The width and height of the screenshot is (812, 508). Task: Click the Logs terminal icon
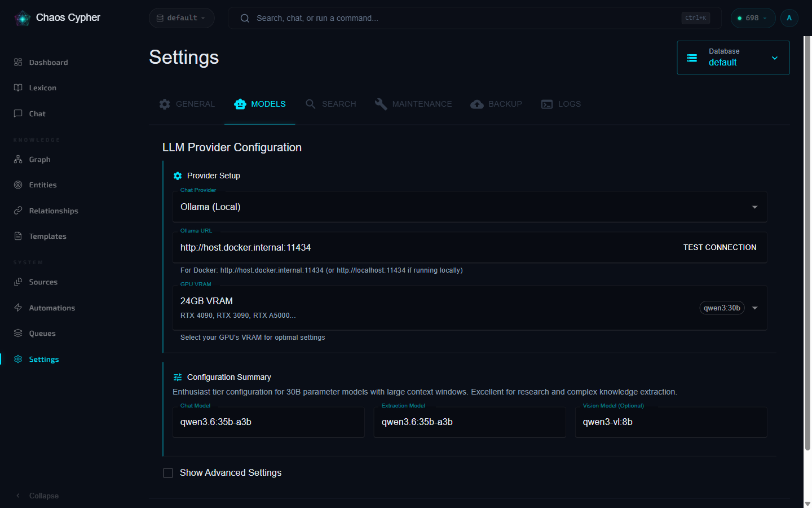pos(547,104)
